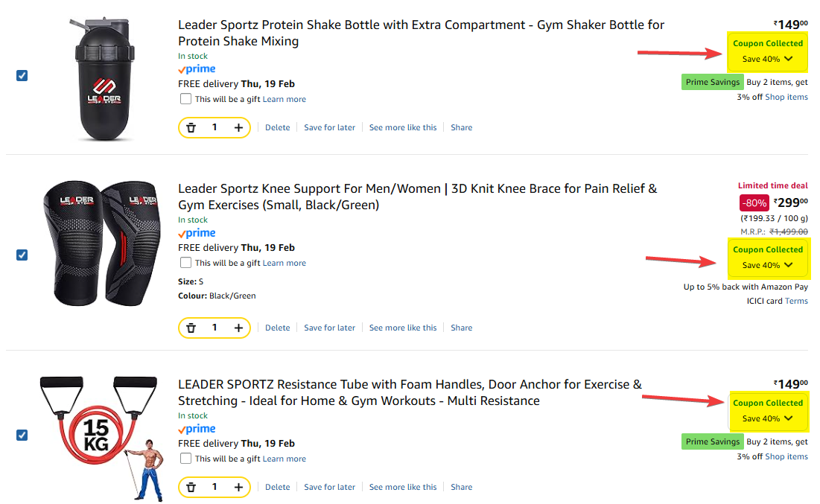Open Amazon Pay ICICI card Terms
820x504 pixels.
[x=795, y=302]
